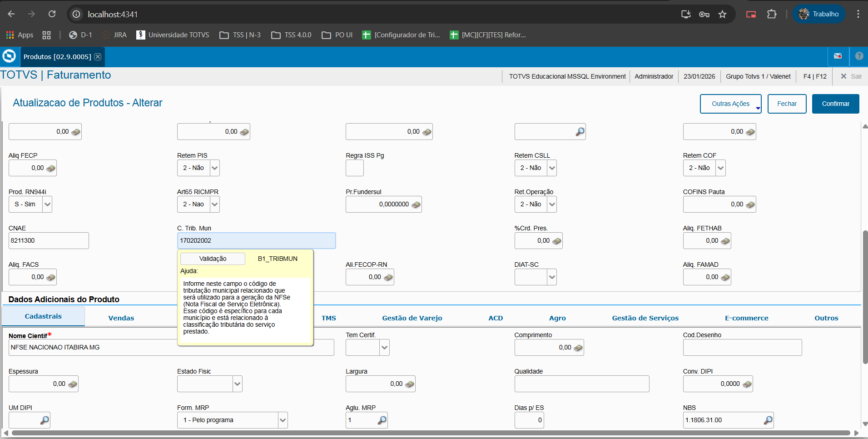Open calculator in Aliq. FACS field

pyautogui.click(x=51, y=277)
